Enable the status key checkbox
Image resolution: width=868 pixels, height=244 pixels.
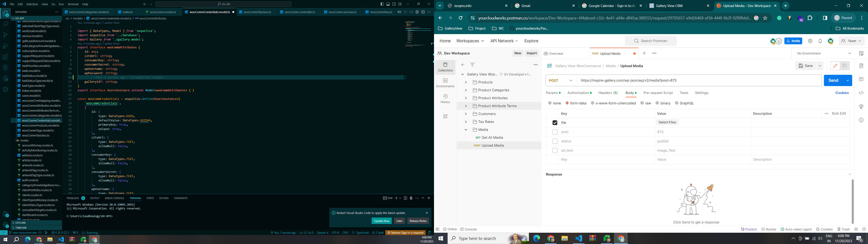pos(555,141)
